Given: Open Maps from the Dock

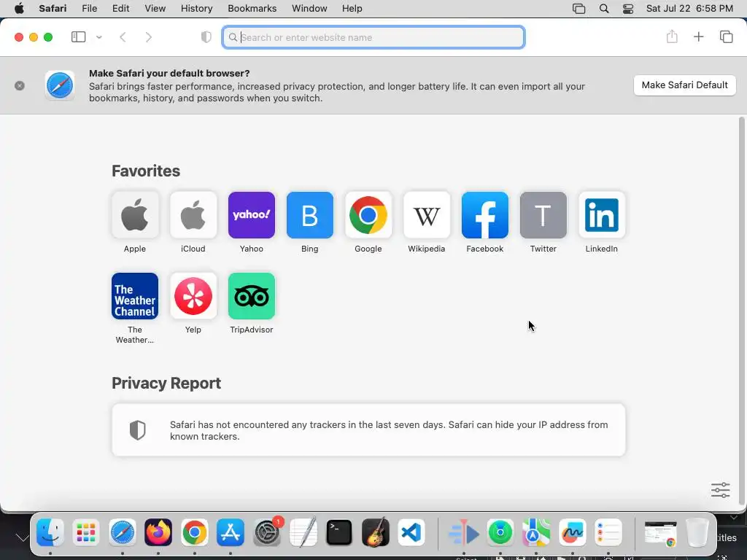Looking at the screenshot, I should point(536,532).
